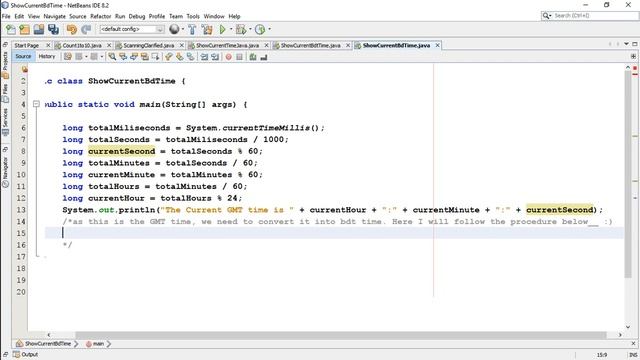
Task: Open the Window menu
Action: point(214,16)
